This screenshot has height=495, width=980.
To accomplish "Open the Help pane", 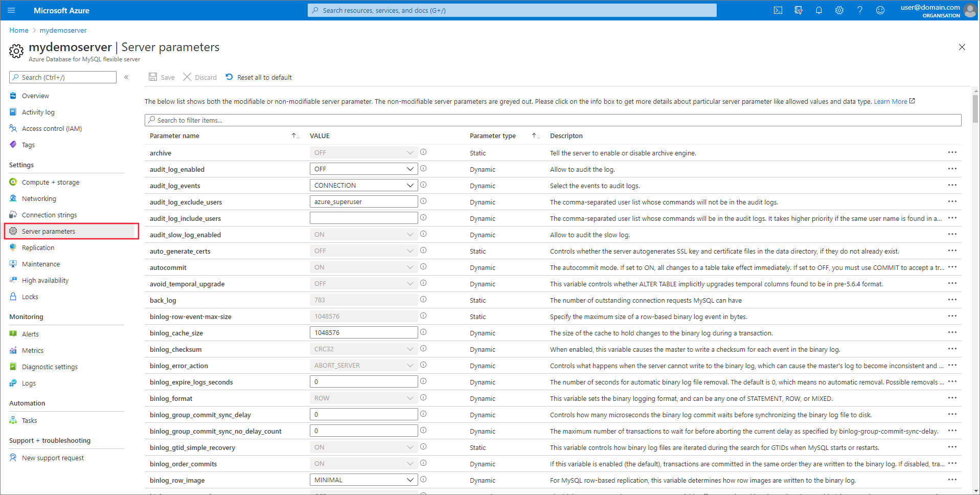I will 859,10.
